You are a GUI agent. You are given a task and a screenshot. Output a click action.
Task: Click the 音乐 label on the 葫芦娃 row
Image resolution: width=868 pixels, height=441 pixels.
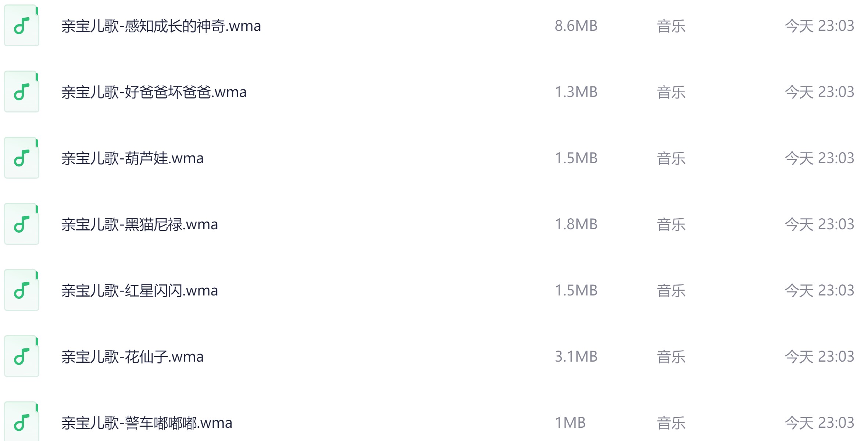671,158
